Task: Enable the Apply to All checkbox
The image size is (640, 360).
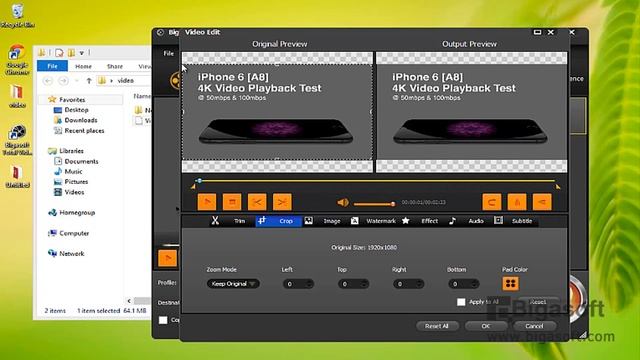Action: coord(461,302)
